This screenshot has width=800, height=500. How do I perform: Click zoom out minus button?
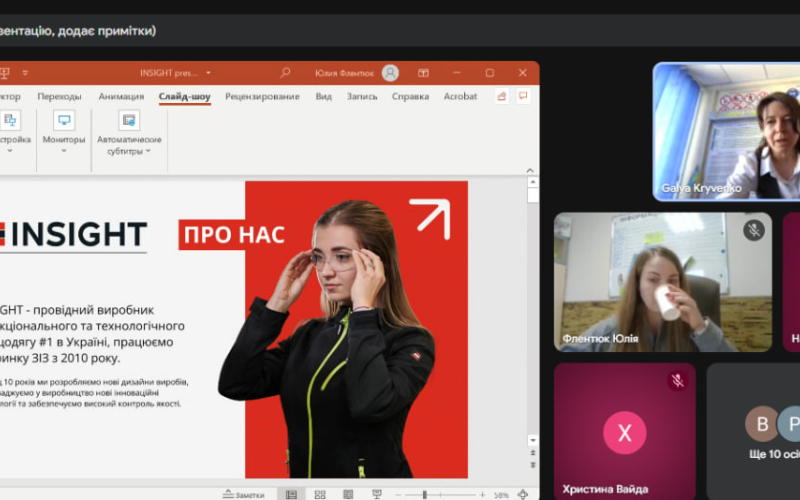pyautogui.click(x=398, y=495)
